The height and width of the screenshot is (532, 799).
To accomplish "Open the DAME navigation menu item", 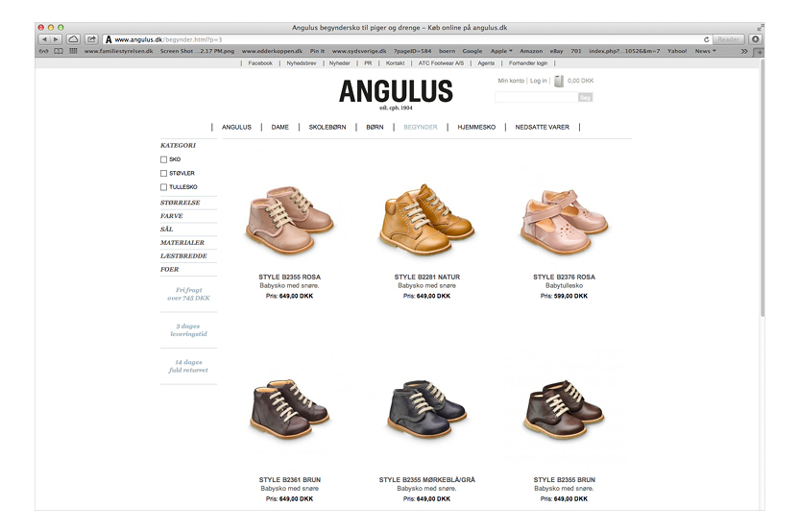I will point(279,127).
